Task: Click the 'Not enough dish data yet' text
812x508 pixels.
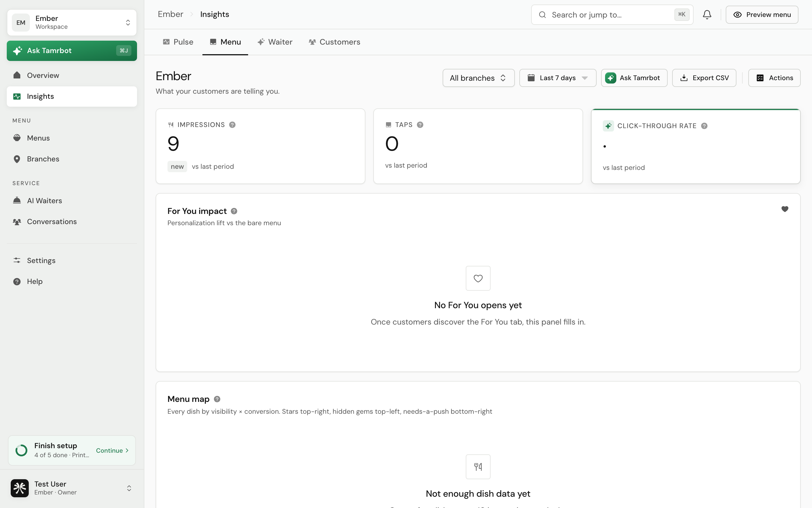Action: point(478,494)
